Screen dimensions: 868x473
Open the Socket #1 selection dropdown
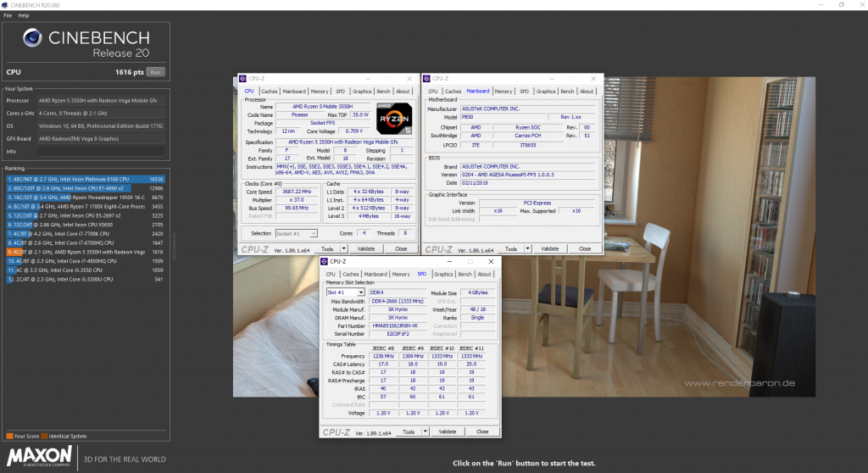[x=313, y=233]
